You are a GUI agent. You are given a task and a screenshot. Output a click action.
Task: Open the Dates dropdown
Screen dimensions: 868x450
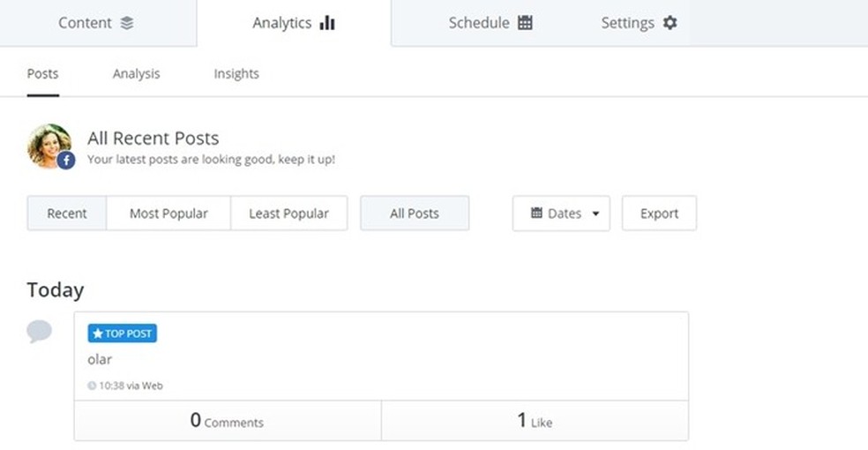[x=561, y=214]
